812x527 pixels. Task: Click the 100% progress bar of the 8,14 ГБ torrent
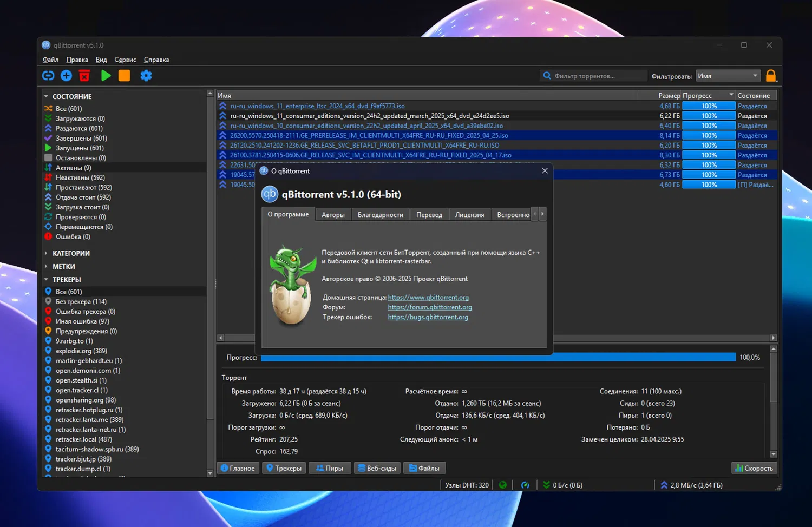pyautogui.click(x=709, y=135)
